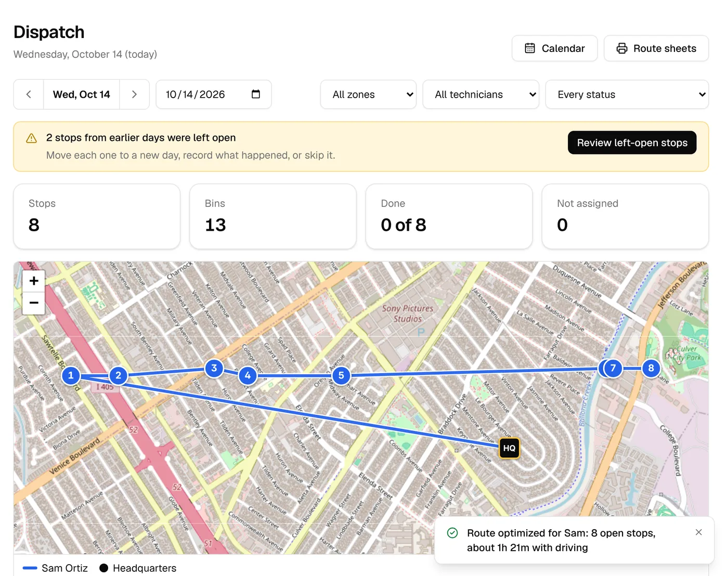This screenshot has height=576, width=728.
Task: Zoom out on the map
Action: (34, 303)
